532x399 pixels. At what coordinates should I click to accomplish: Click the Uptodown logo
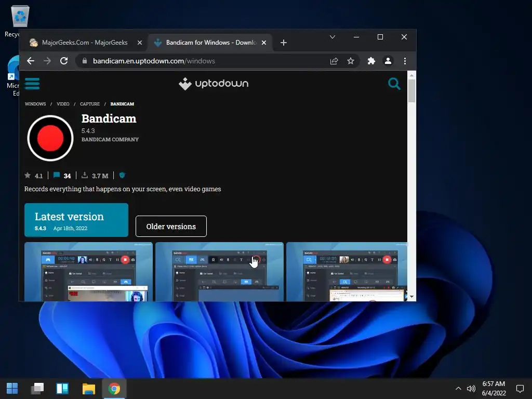(214, 84)
